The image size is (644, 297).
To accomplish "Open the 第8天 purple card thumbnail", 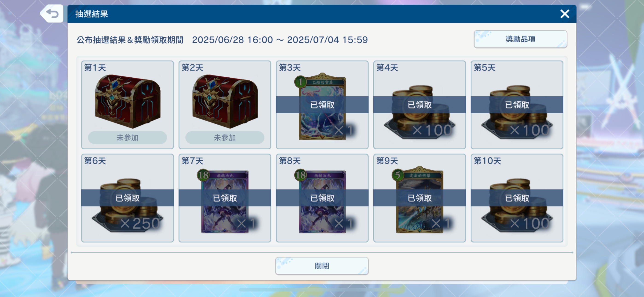I will pos(322,201).
